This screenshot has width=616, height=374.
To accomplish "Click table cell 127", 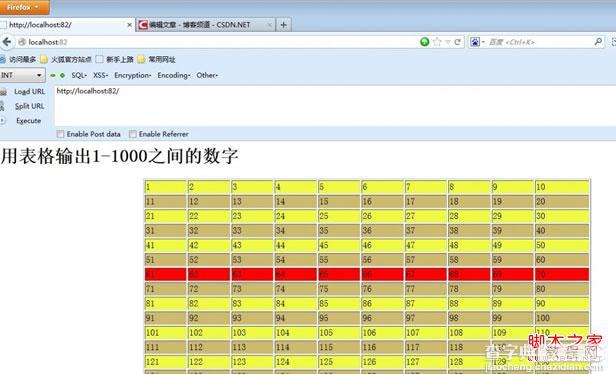I will 426,362.
